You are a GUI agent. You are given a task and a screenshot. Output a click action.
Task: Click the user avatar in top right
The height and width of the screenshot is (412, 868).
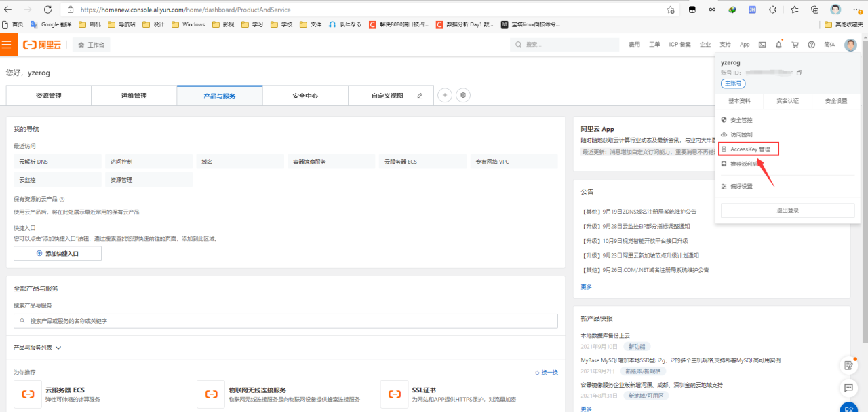click(850, 45)
